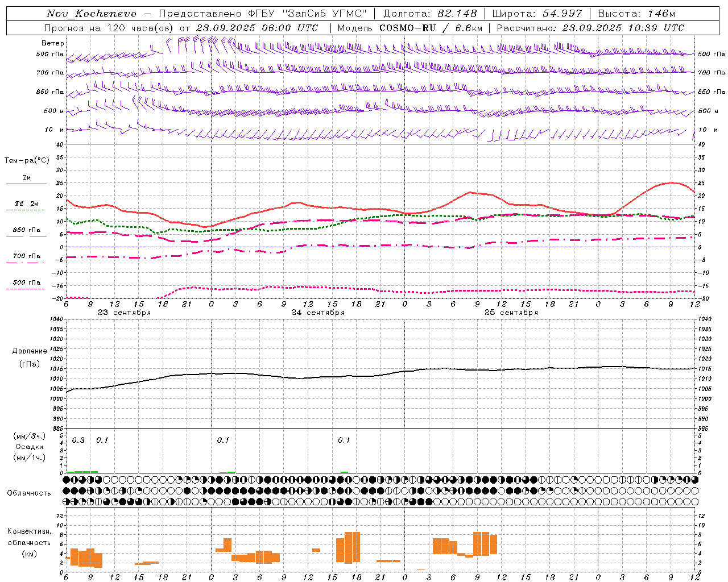Click the "Тем-ра(°C)" temperature panel label
The width and height of the screenshot is (728, 582).
tap(27, 161)
